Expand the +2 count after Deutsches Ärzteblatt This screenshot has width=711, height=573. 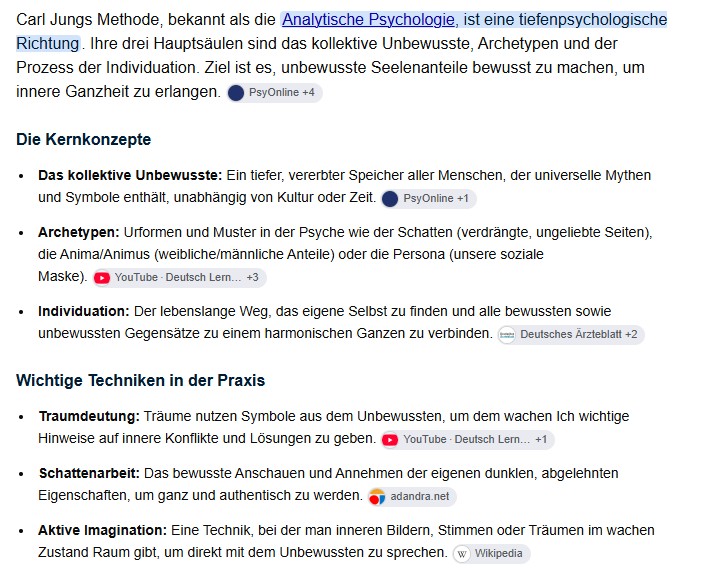pyautogui.click(x=631, y=335)
